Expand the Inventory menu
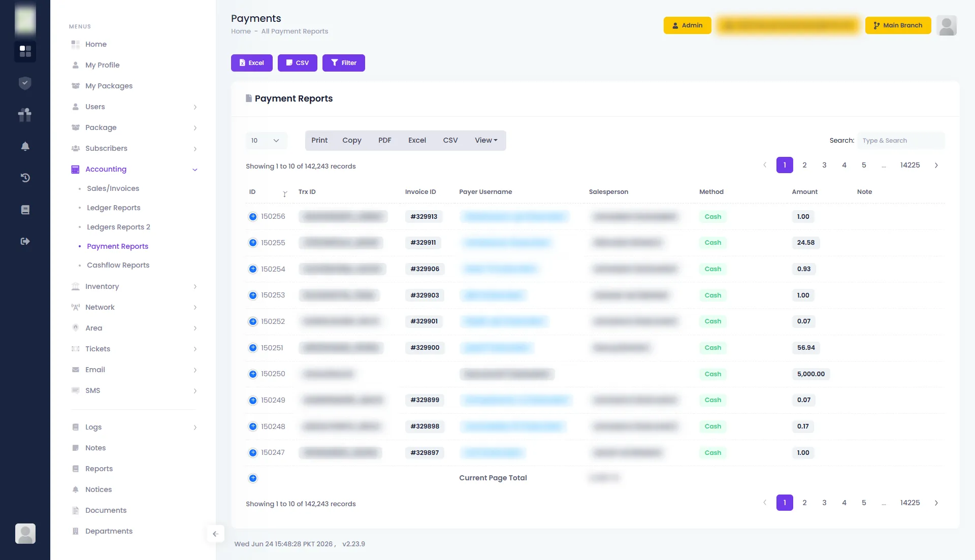975x560 pixels. tap(134, 287)
